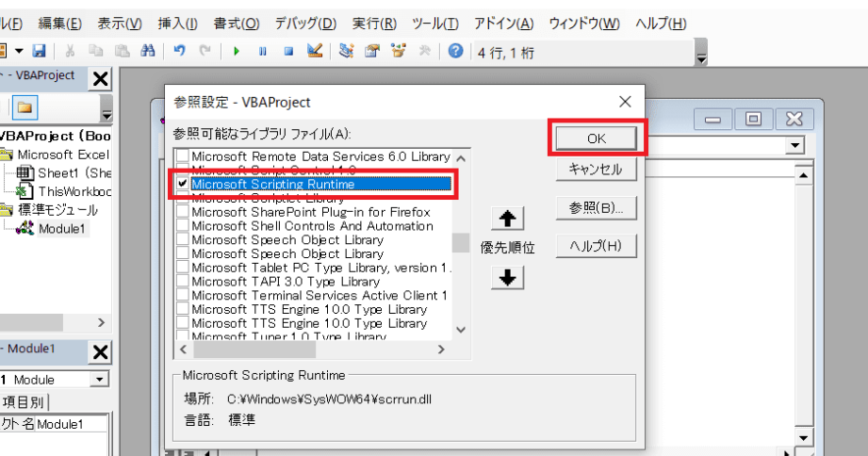This screenshot has width=868, height=456.
Task: Move priority up with the up arrow button
Action: [507, 219]
